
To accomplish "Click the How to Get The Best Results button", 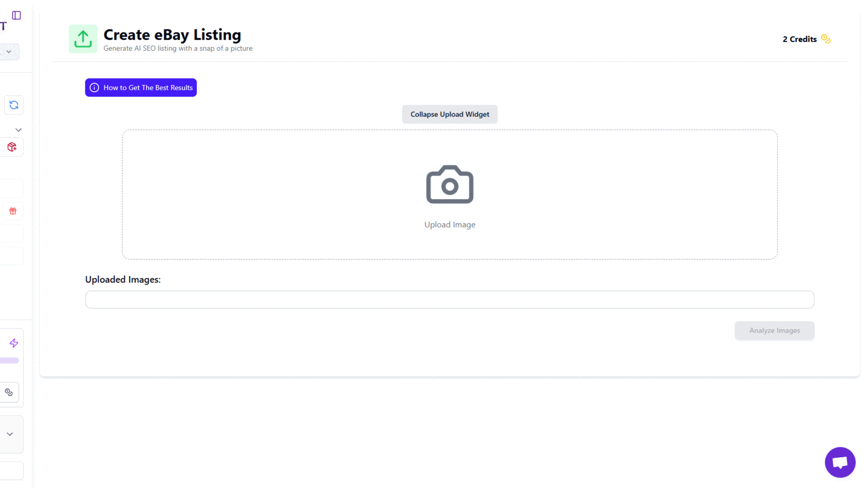I will point(141,88).
